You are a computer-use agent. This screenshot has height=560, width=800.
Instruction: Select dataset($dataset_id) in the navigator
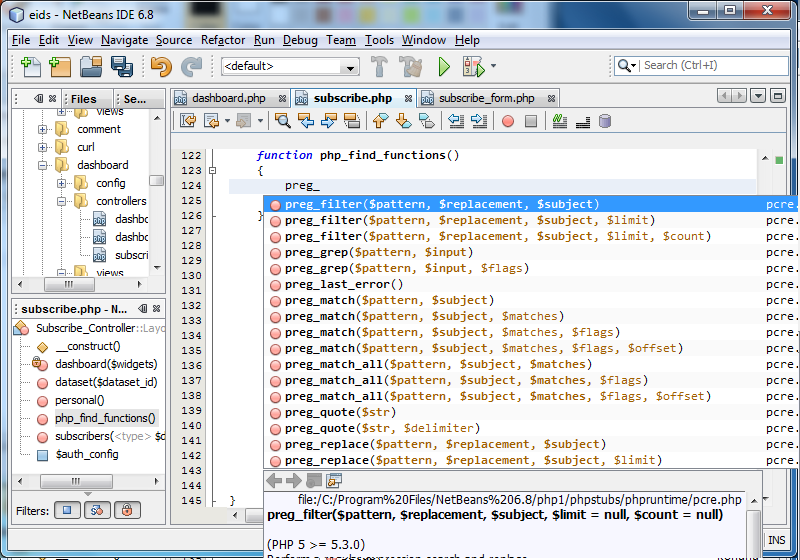(106, 382)
